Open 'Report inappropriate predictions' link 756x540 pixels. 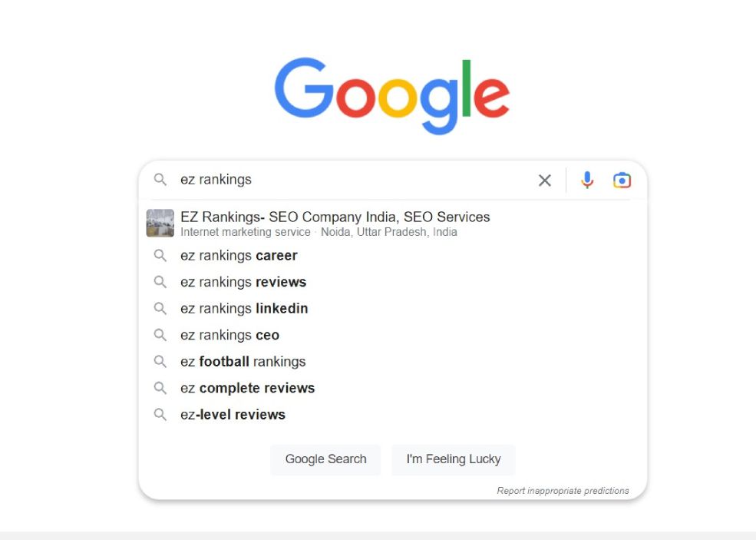(x=563, y=491)
